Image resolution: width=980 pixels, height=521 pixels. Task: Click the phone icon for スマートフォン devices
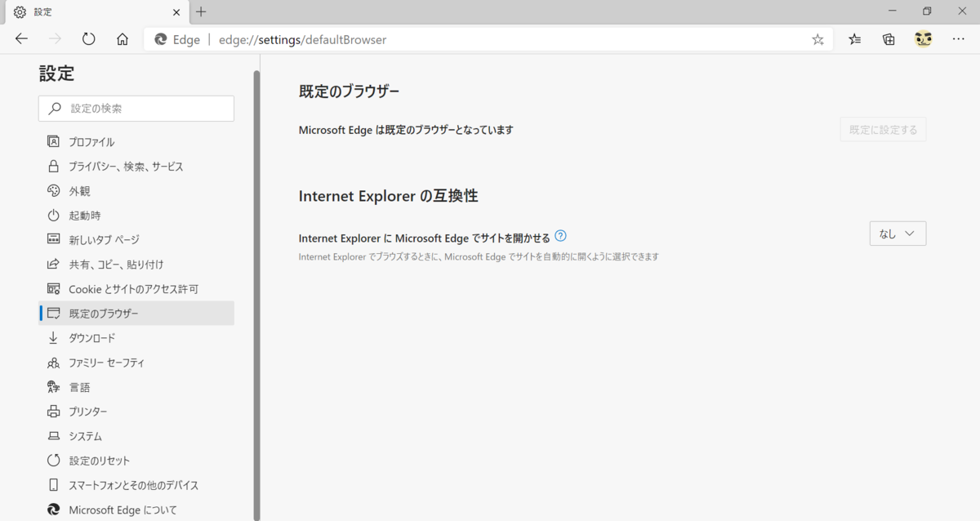tap(53, 484)
